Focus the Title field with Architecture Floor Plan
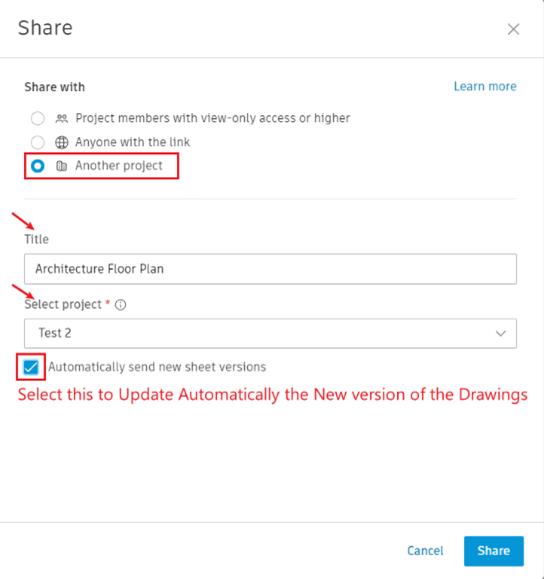Screen dimensions: 544x579 (x=270, y=269)
